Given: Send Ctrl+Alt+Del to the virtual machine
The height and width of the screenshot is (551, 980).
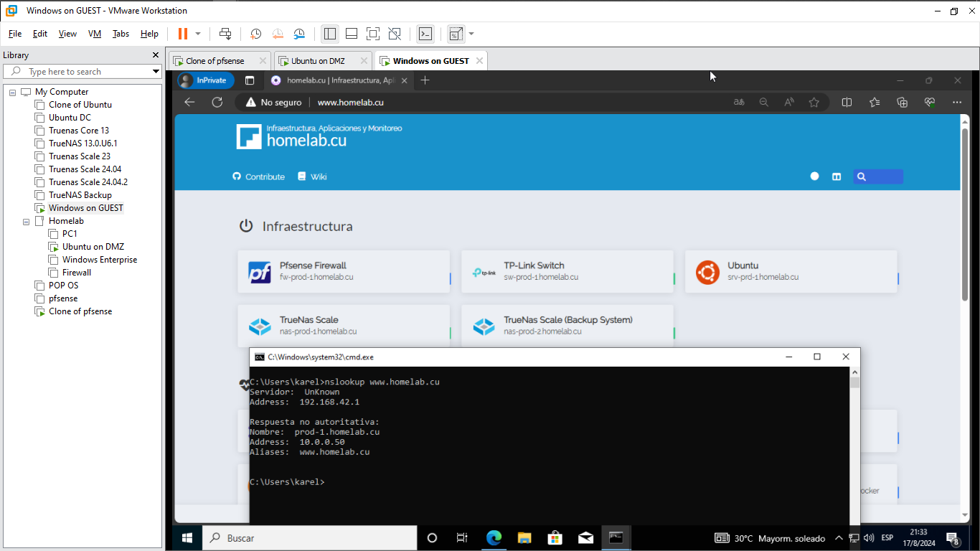Looking at the screenshot, I should click(x=225, y=34).
